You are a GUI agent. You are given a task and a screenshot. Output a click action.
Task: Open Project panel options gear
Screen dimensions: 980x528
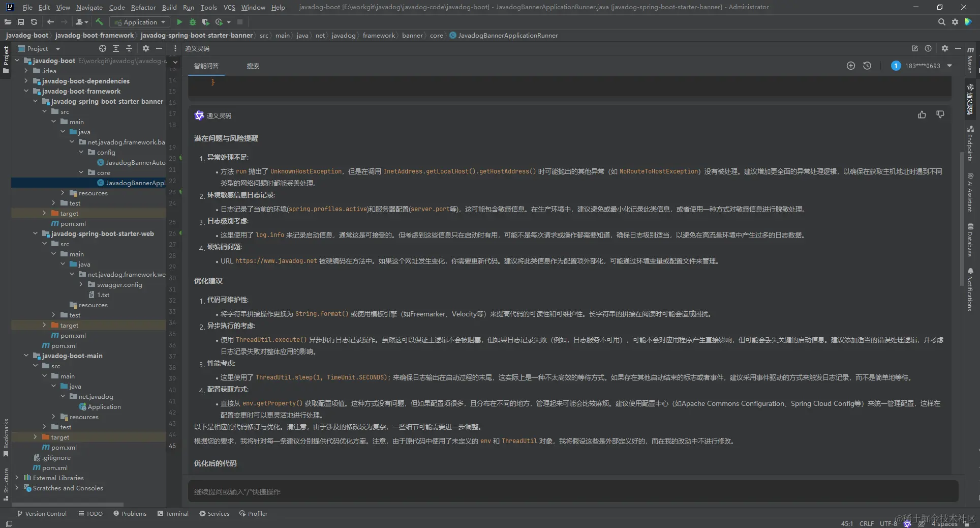(x=146, y=48)
